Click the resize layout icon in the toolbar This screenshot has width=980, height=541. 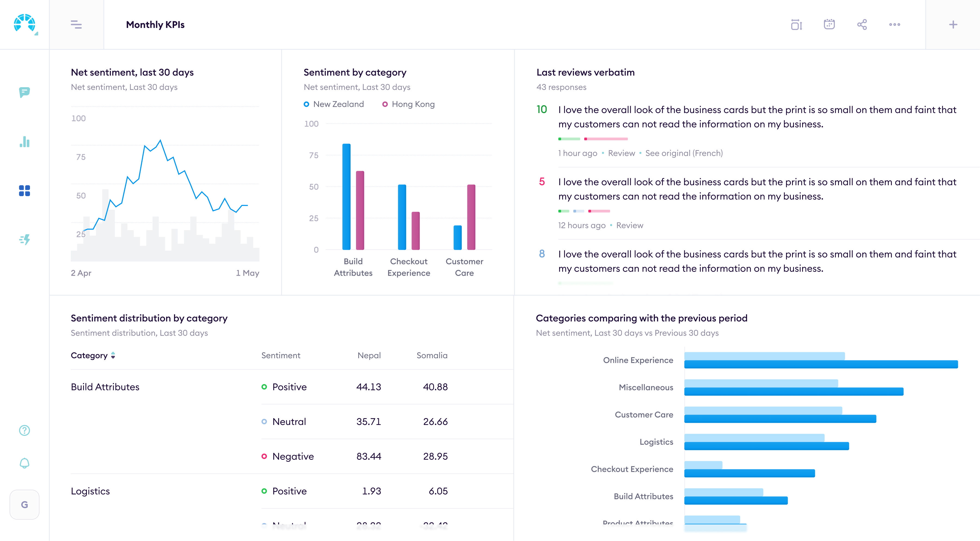click(x=796, y=24)
